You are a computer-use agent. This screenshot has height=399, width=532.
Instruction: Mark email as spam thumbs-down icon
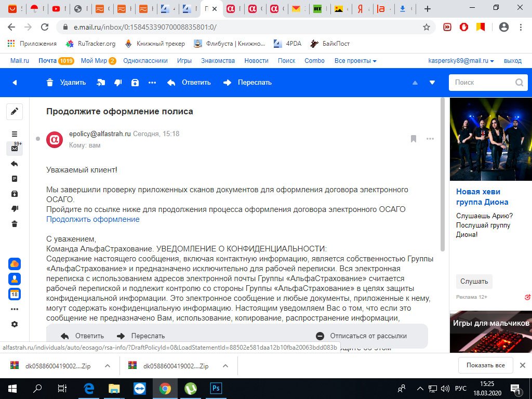118,83
